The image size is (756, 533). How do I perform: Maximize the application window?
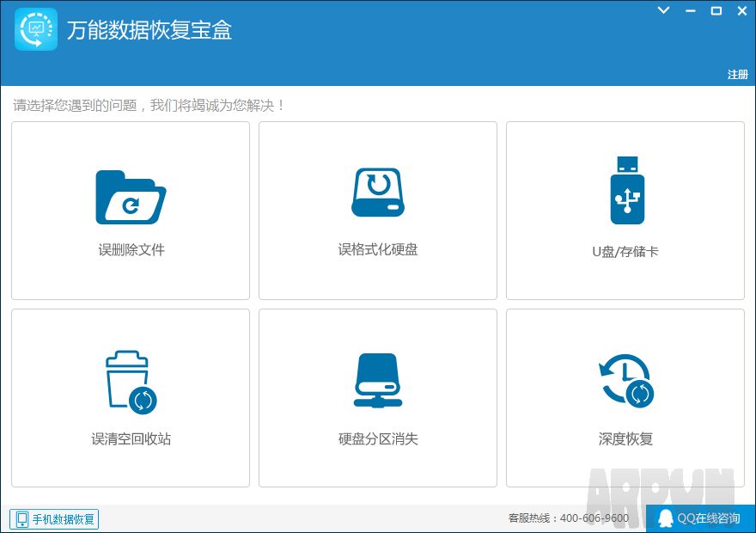point(716,10)
